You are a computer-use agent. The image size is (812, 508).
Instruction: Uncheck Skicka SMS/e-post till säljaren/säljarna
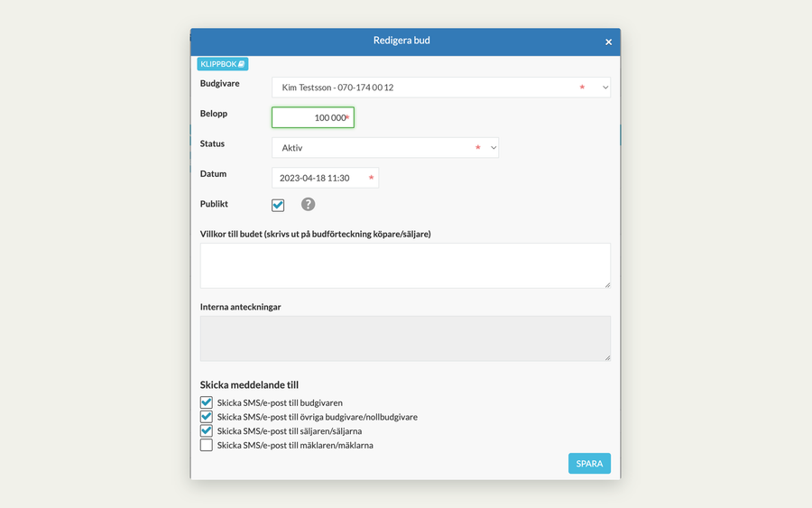point(206,430)
